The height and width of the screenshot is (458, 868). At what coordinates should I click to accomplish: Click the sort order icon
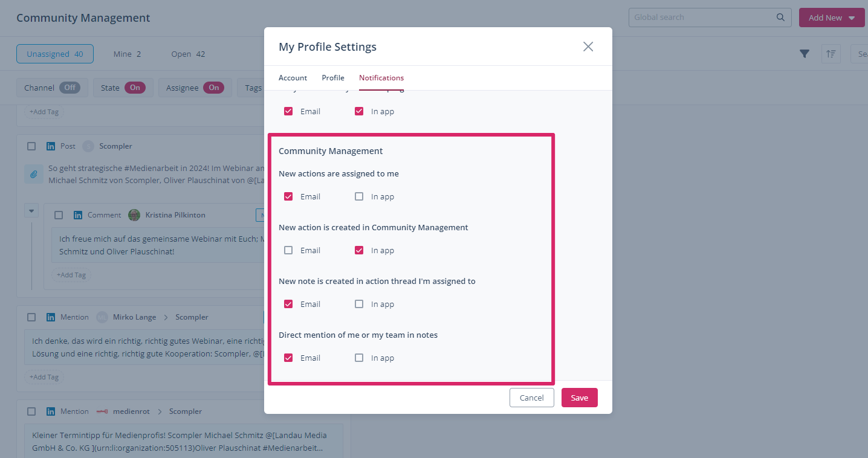pos(831,54)
